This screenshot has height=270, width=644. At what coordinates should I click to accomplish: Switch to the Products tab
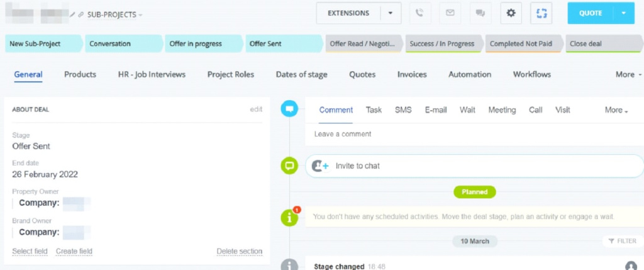coord(80,74)
